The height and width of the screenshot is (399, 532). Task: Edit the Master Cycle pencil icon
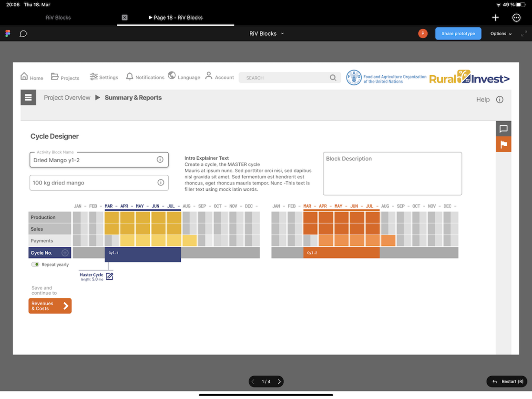pos(110,276)
